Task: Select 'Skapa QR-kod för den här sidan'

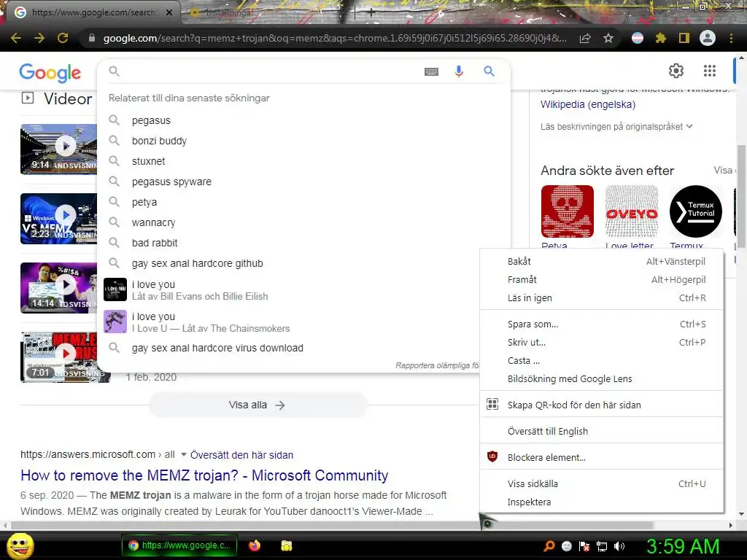Action: (x=602, y=405)
